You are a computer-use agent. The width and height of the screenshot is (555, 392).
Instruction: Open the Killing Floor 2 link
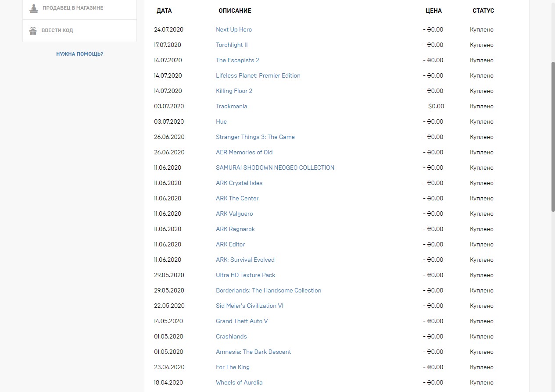[x=234, y=91]
